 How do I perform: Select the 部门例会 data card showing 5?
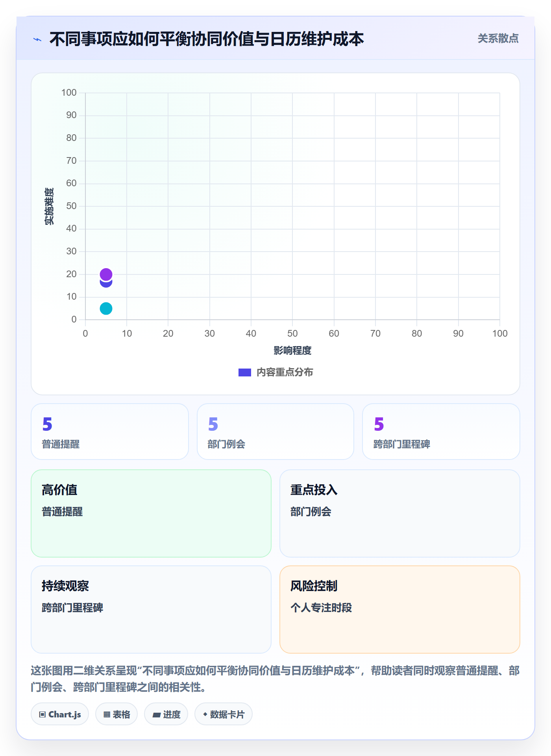click(x=275, y=432)
